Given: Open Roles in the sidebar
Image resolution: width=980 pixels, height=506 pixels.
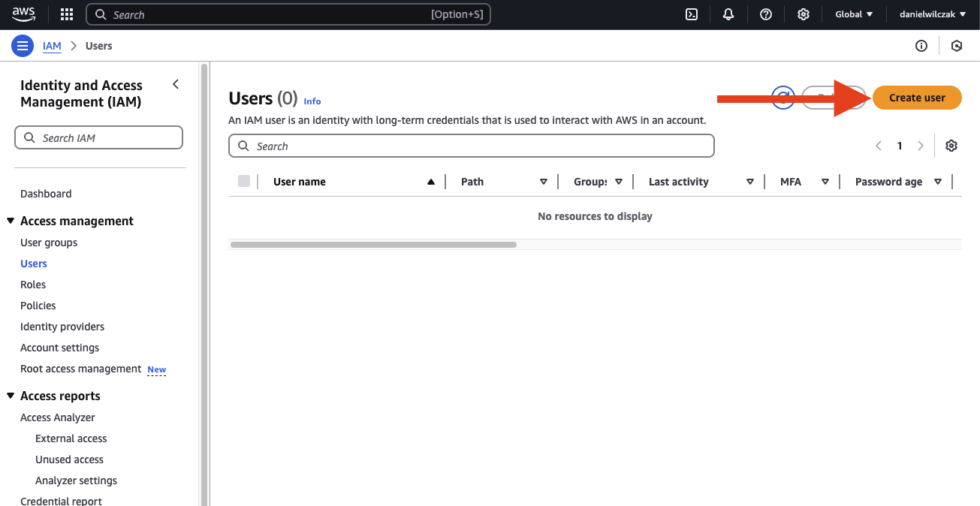Looking at the screenshot, I should pyautogui.click(x=33, y=285).
